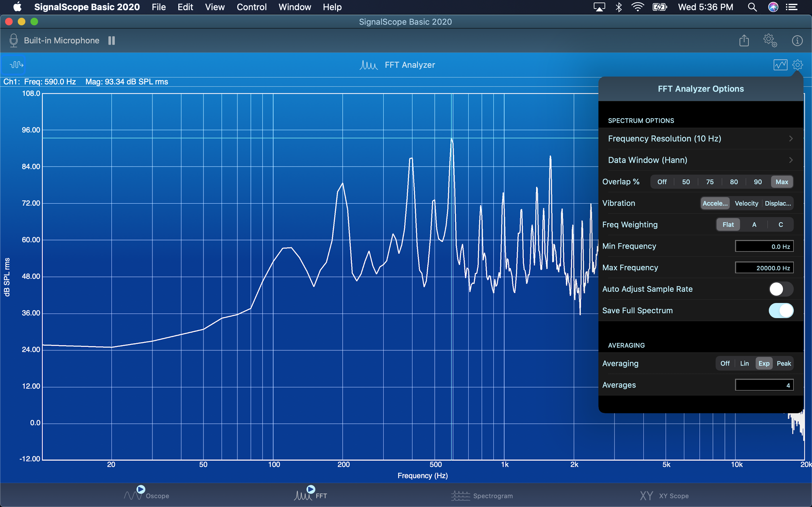The width and height of the screenshot is (812, 507).
Task: Toggle Auto Adjust Sample Rate switch
Action: (781, 289)
